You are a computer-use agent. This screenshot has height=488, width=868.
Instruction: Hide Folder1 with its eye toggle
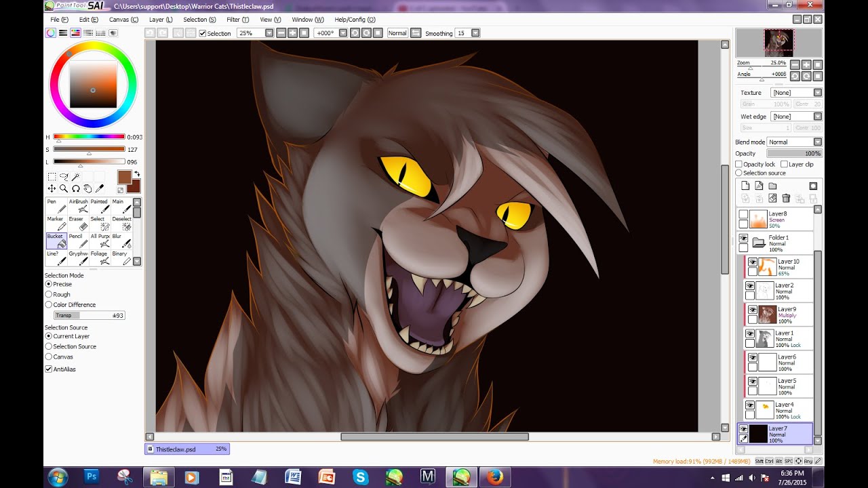pos(743,239)
